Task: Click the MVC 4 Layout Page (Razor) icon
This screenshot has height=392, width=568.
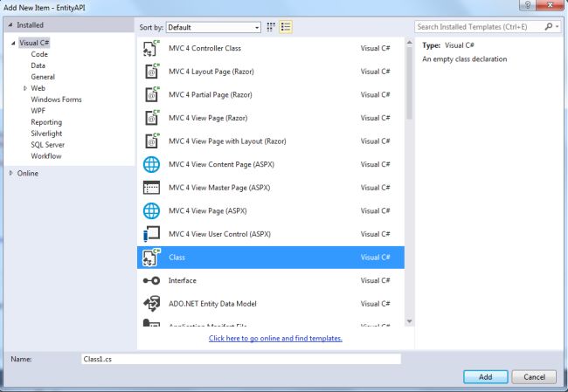Action: (152, 72)
